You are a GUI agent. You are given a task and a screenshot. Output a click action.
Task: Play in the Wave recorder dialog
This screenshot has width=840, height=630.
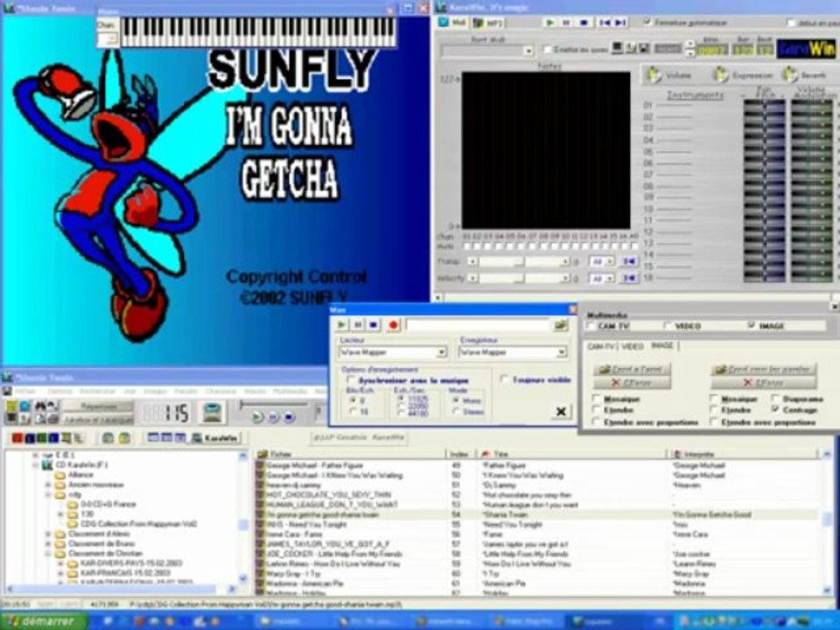(341, 325)
